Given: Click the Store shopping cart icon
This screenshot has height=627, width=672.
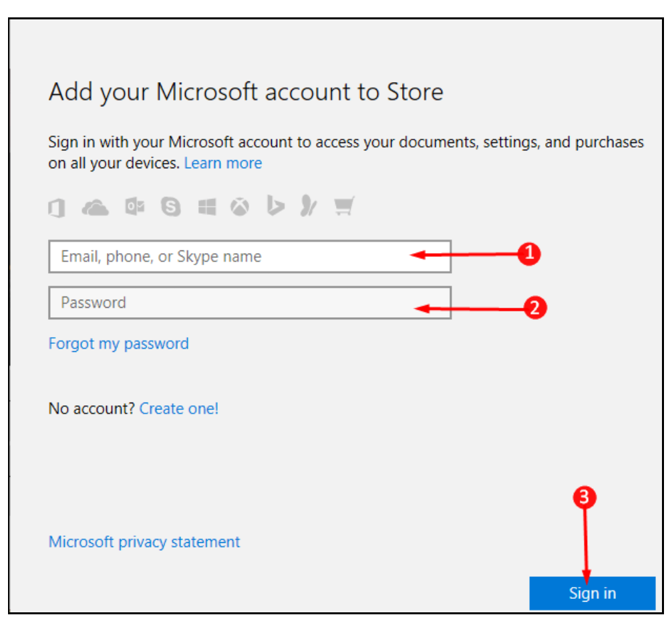Looking at the screenshot, I should click(x=344, y=206).
